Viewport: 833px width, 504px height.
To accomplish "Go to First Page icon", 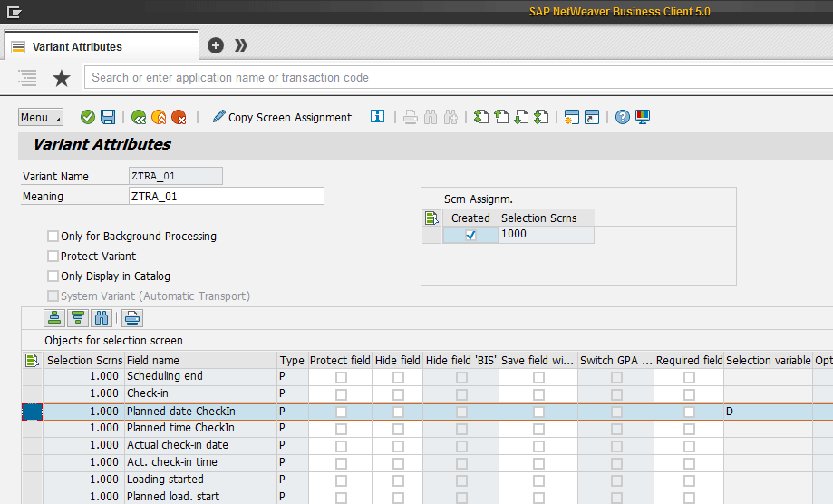I will 481,117.
